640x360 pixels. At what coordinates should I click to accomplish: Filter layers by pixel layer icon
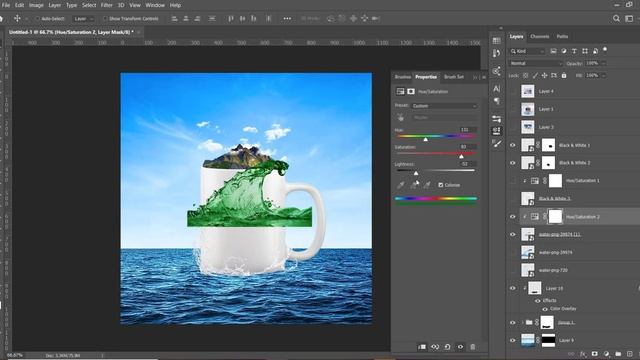pyautogui.click(x=553, y=51)
